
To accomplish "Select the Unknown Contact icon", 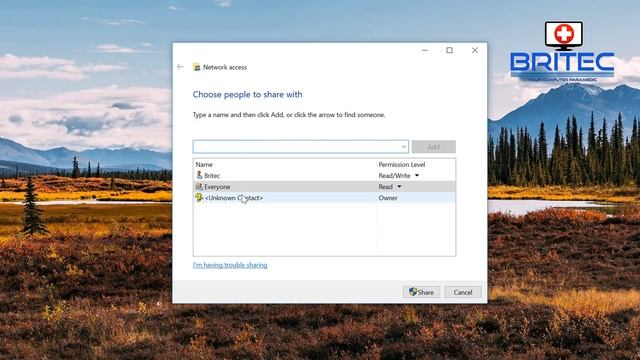I will (199, 198).
